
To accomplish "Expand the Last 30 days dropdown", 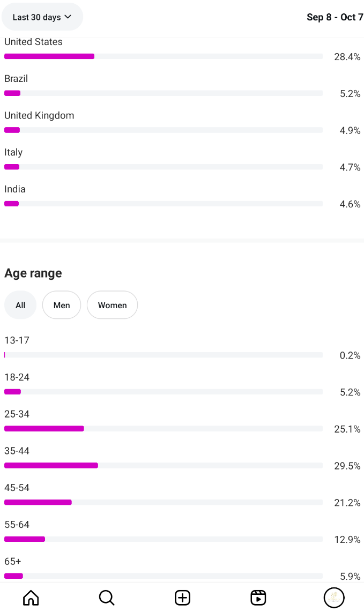I will pyautogui.click(x=42, y=17).
